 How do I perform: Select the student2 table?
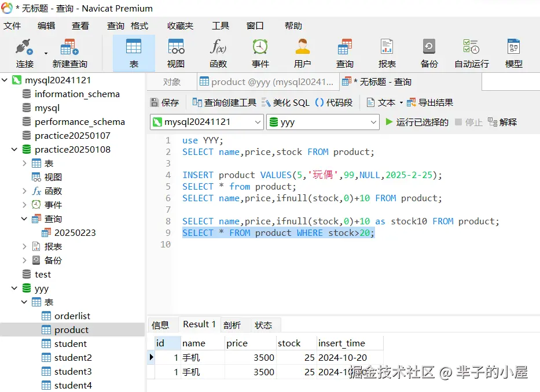point(67,357)
